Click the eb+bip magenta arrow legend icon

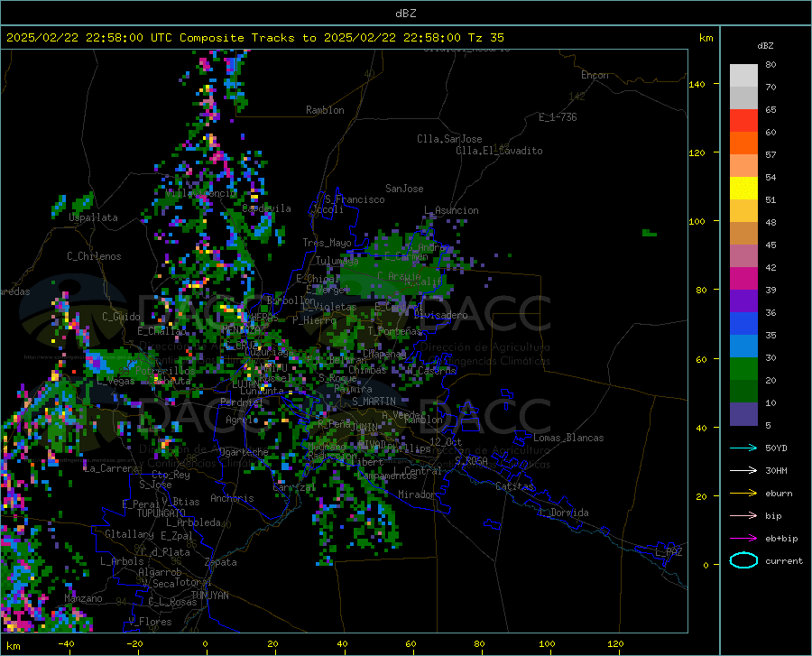pyautogui.click(x=743, y=539)
